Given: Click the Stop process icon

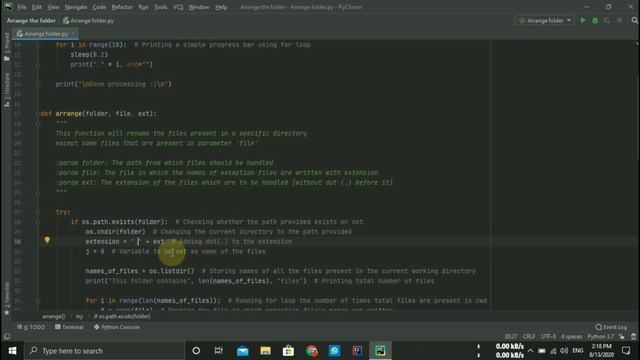Looking at the screenshot, I should [x=620, y=20].
